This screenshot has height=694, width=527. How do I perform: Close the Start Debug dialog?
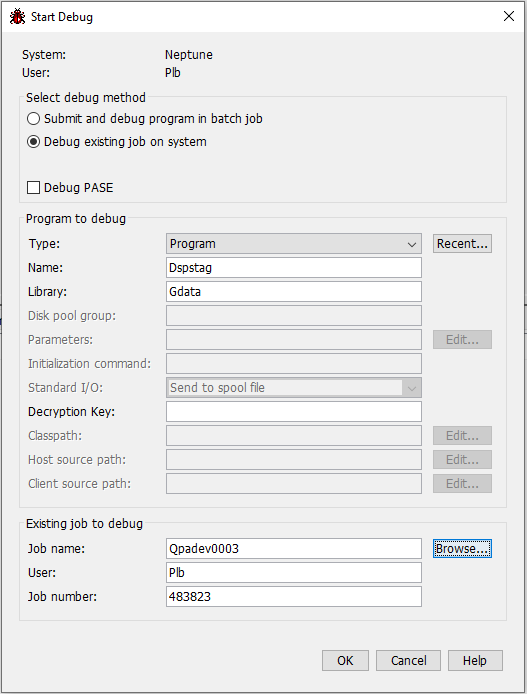pos(509,16)
